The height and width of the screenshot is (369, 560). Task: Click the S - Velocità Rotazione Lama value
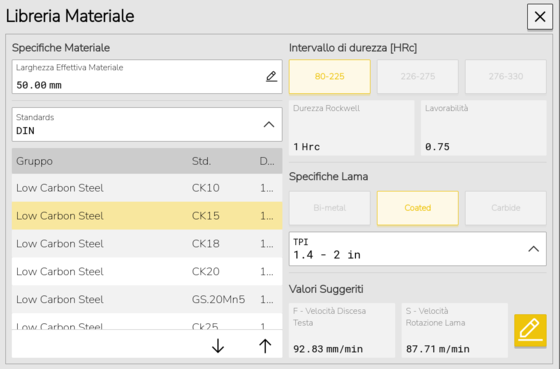[x=454, y=330]
